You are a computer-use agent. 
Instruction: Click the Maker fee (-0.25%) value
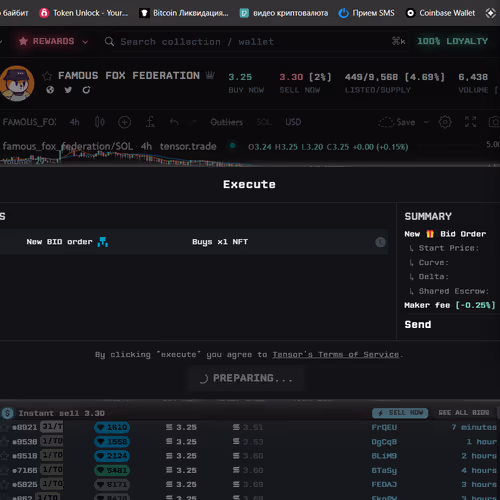tap(476, 305)
